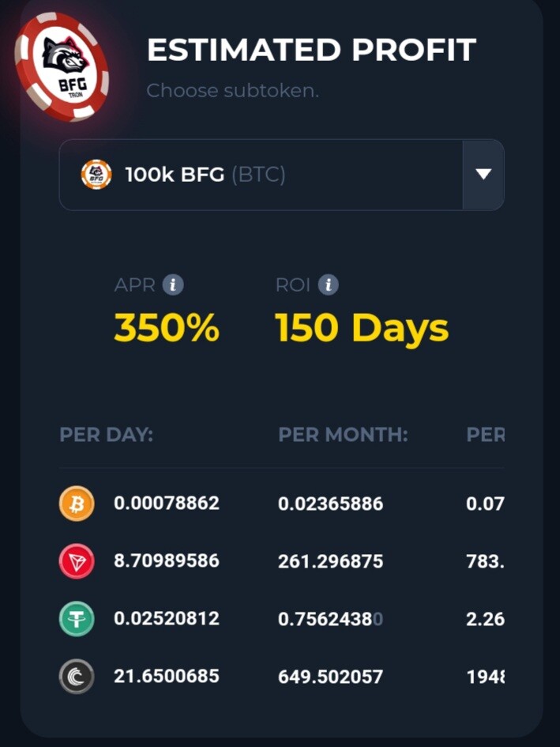Click BitTorrent per month value 649.502057

(330, 677)
